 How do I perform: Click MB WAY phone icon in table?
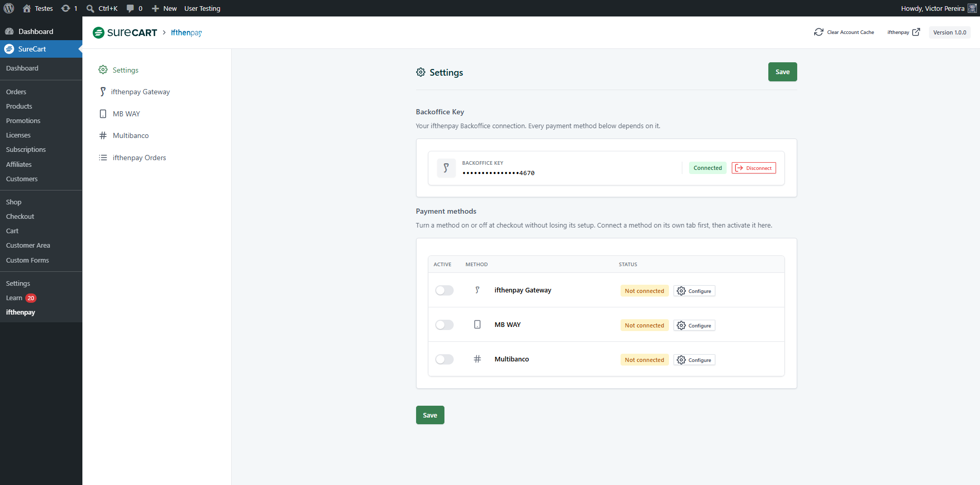(477, 325)
